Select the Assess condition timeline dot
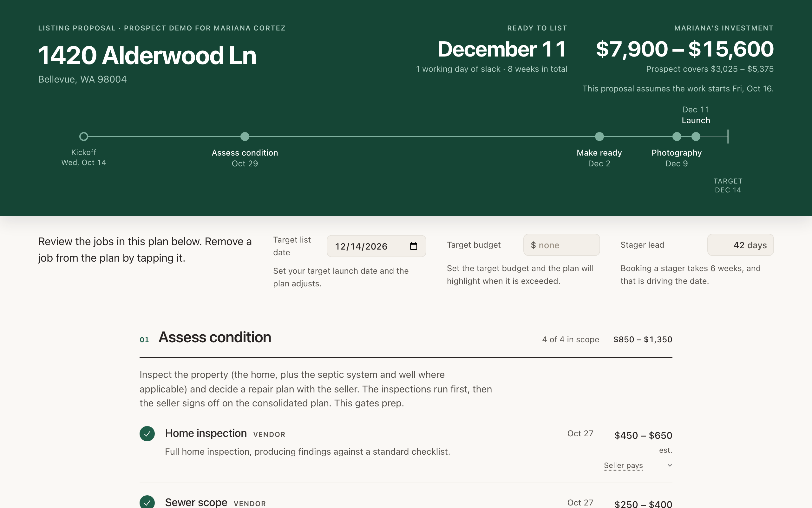Viewport: 812px width, 508px height. tap(245, 137)
